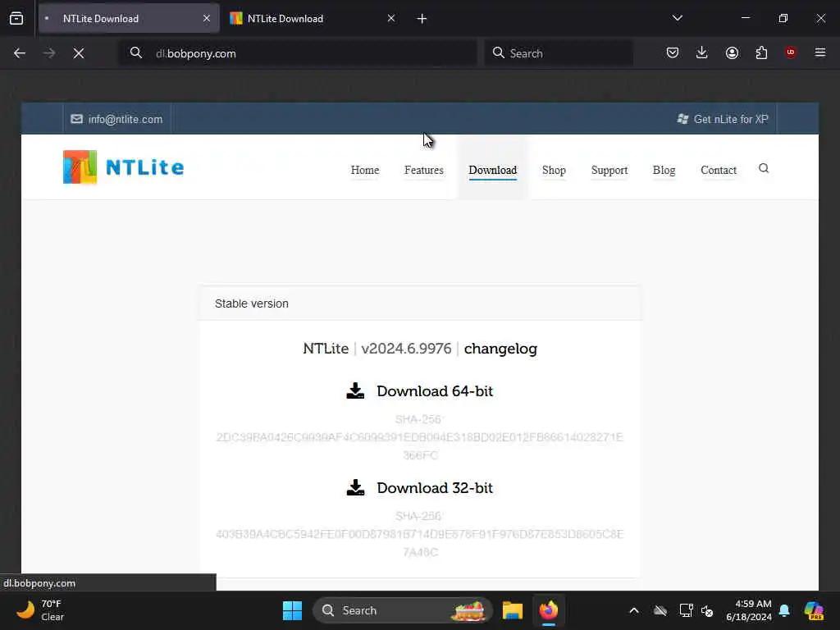
Task: Open a new browser tab
Action: (x=422, y=19)
